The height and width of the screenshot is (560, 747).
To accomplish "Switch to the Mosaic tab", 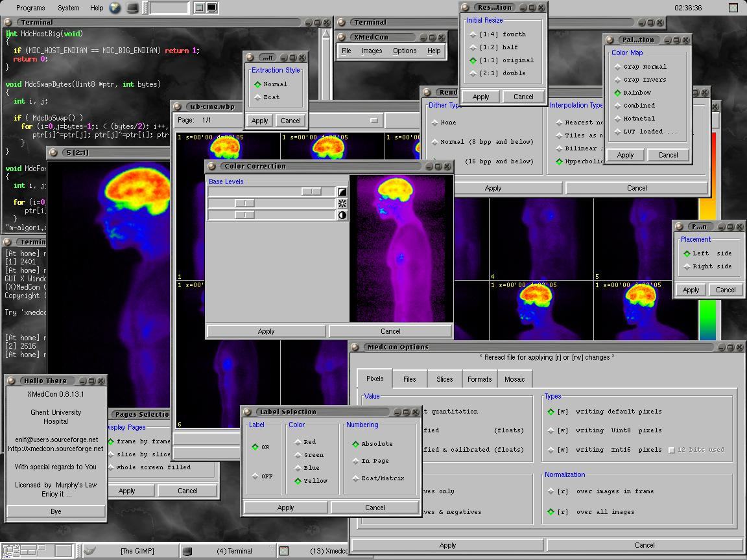I will pos(514,380).
